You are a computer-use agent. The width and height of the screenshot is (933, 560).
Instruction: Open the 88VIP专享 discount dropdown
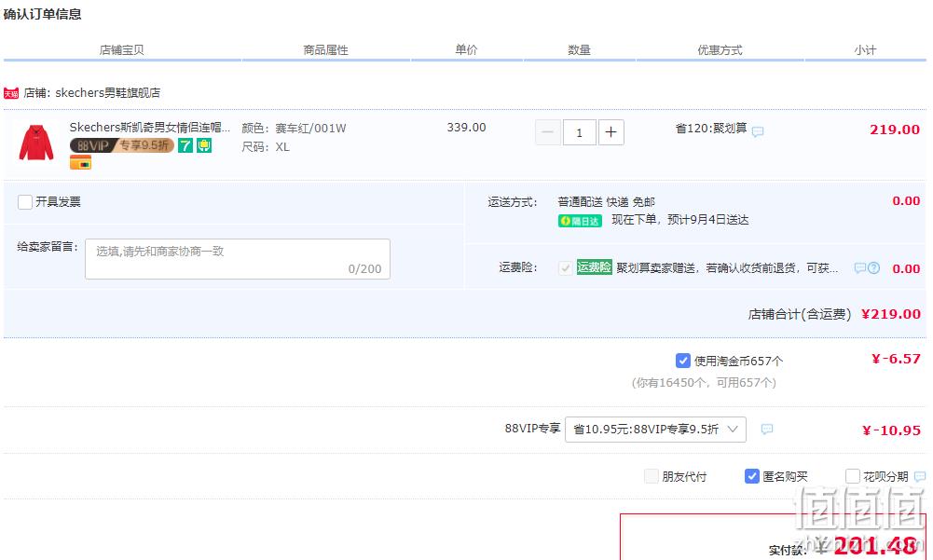click(655, 429)
